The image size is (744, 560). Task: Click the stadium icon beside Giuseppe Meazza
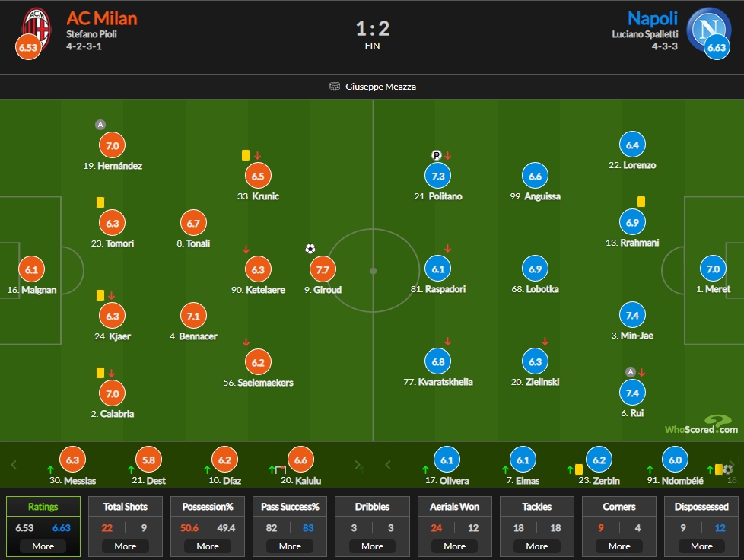tap(335, 87)
